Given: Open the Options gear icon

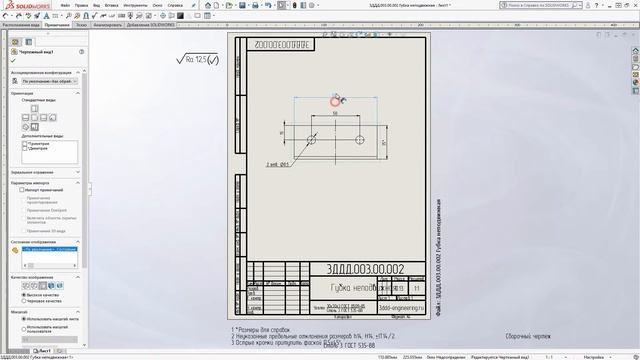Looking at the screenshot, I should [x=311, y=5].
